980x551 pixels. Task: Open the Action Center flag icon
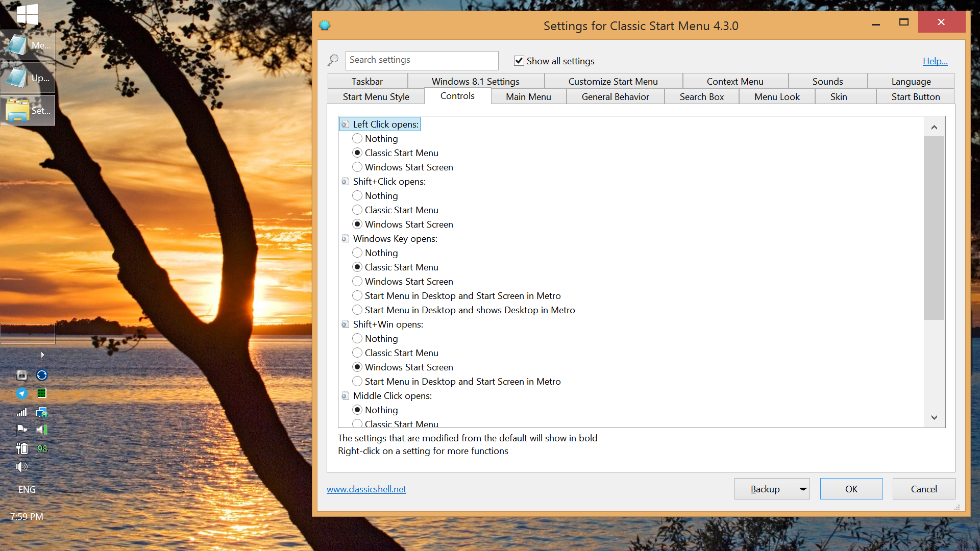coord(22,430)
